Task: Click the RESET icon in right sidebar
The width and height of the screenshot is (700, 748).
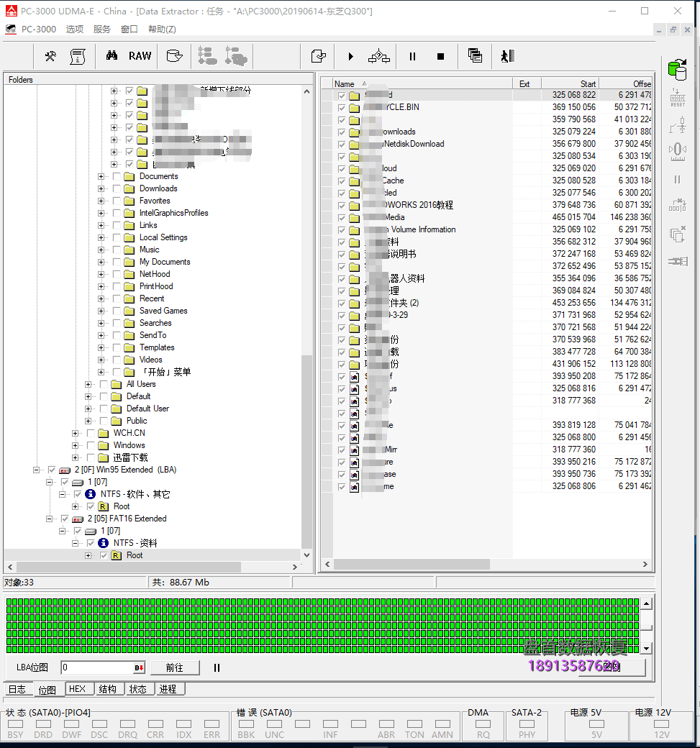Action: [x=678, y=97]
